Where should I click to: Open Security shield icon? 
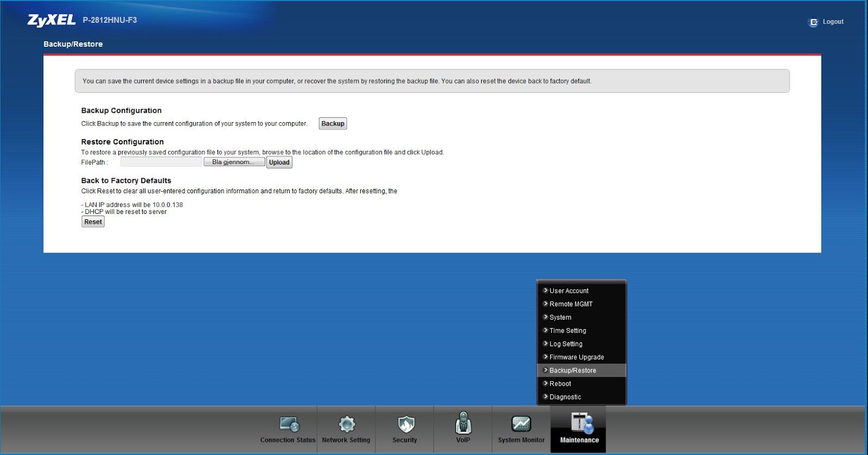tap(406, 424)
